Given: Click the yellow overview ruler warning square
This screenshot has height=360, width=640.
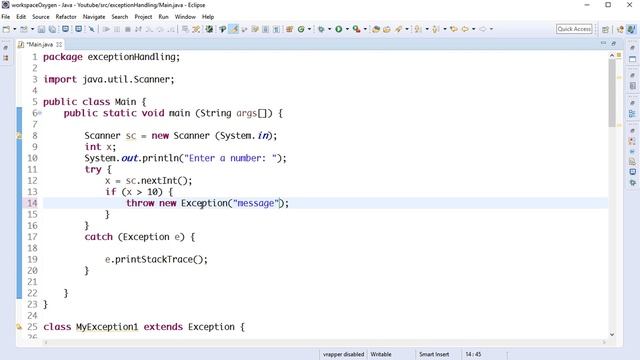Looking at the screenshot, I should pyautogui.click(x=619, y=55).
